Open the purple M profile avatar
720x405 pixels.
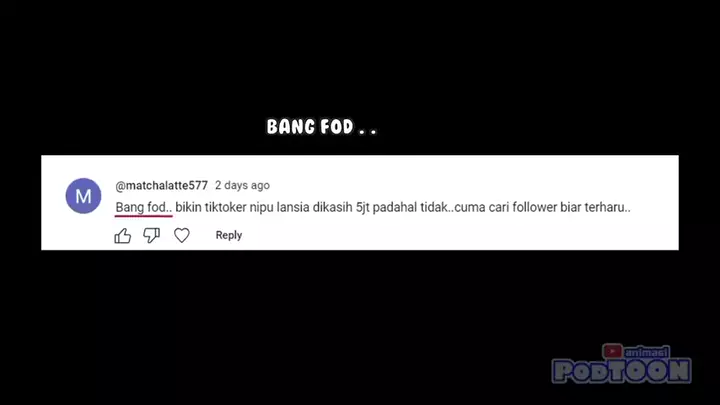[83, 196]
